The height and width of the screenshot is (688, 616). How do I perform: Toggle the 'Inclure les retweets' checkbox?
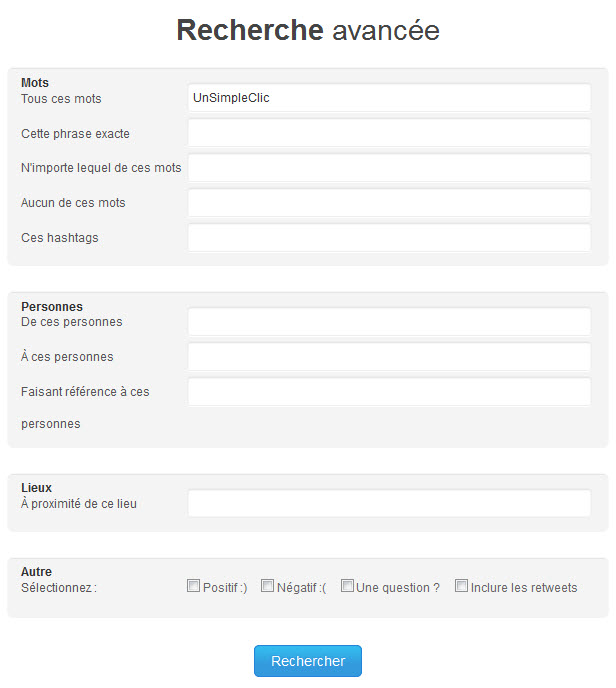(x=461, y=586)
